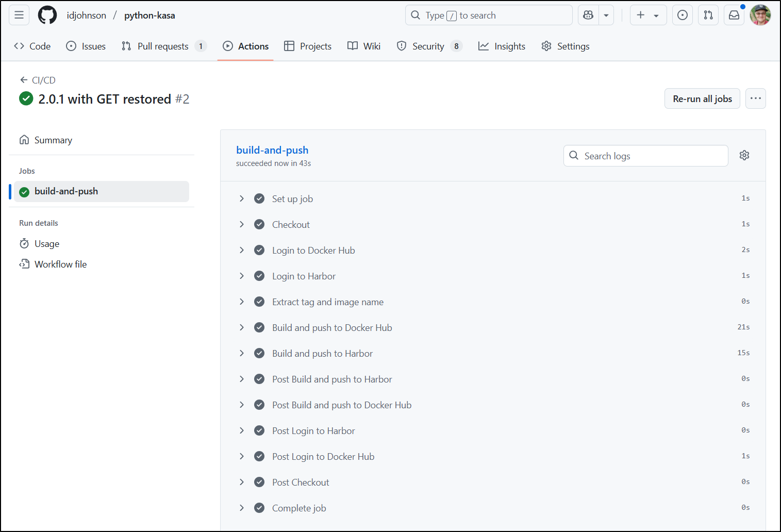Open the hamburger navigation menu

tap(19, 15)
